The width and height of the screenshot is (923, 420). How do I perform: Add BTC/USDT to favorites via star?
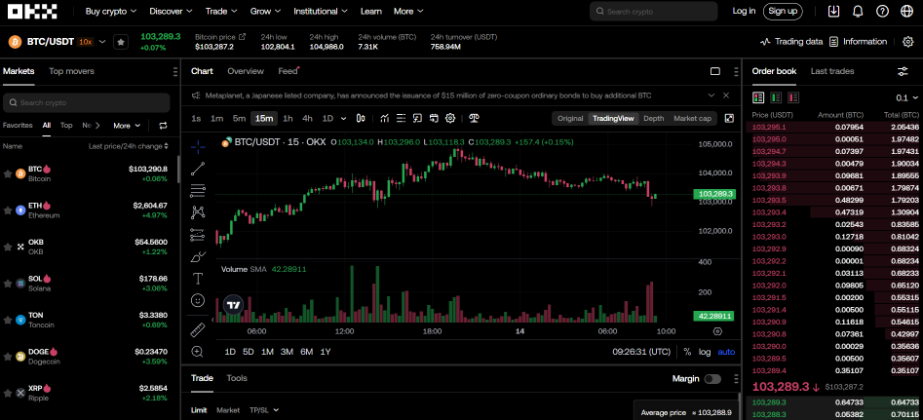point(121,42)
